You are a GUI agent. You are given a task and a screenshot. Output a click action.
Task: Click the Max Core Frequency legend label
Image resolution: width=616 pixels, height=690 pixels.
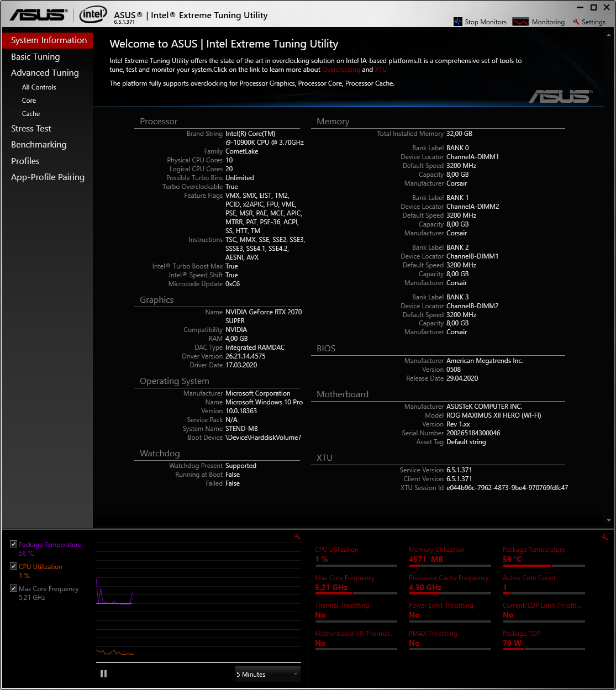click(x=49, y=589)
